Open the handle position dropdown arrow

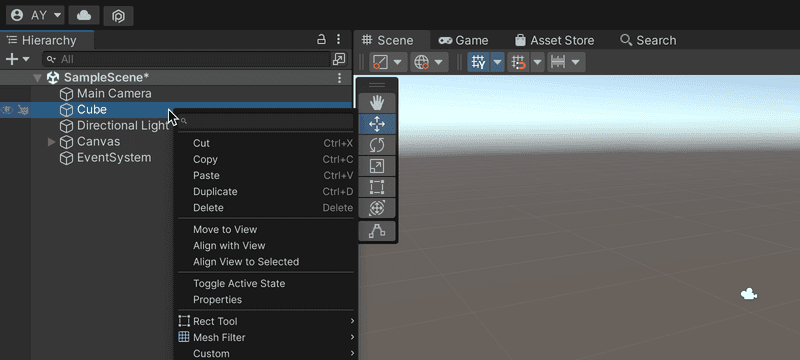pos(398,62)
